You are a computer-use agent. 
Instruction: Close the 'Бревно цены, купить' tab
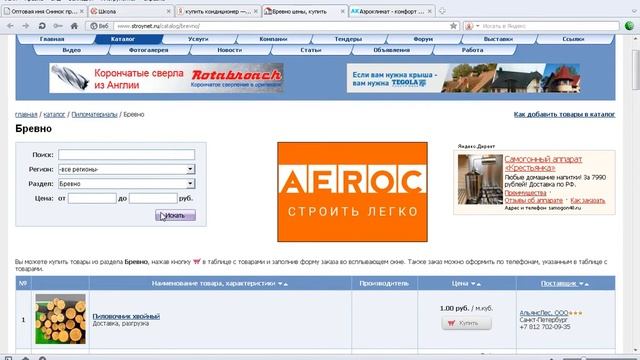tap(342, 11)
